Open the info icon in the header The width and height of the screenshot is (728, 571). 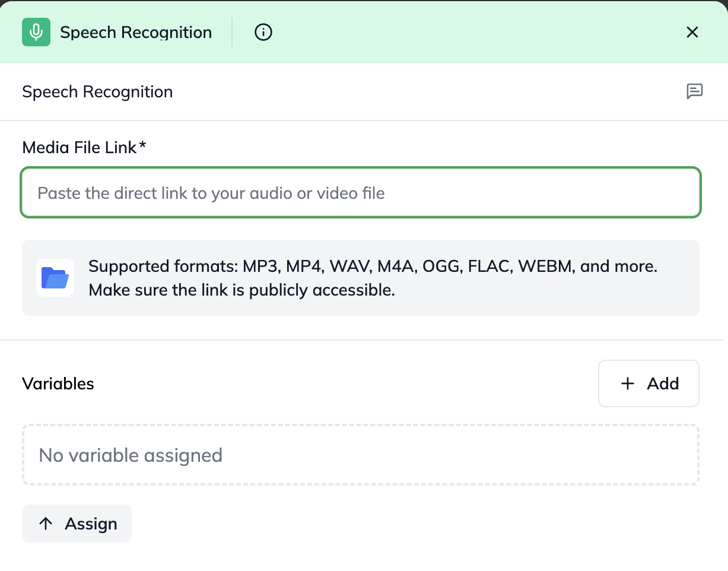pos(263,32)
